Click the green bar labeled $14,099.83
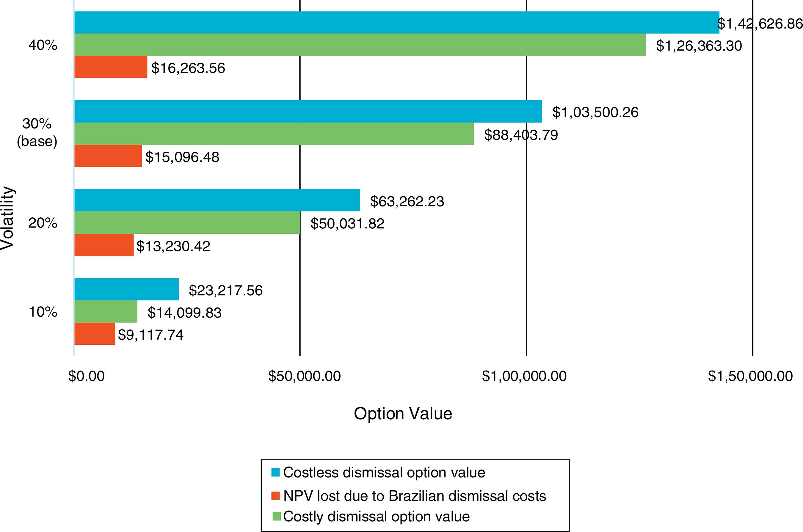This screenshot has width=803, height=532. click(x=106, y=311)
